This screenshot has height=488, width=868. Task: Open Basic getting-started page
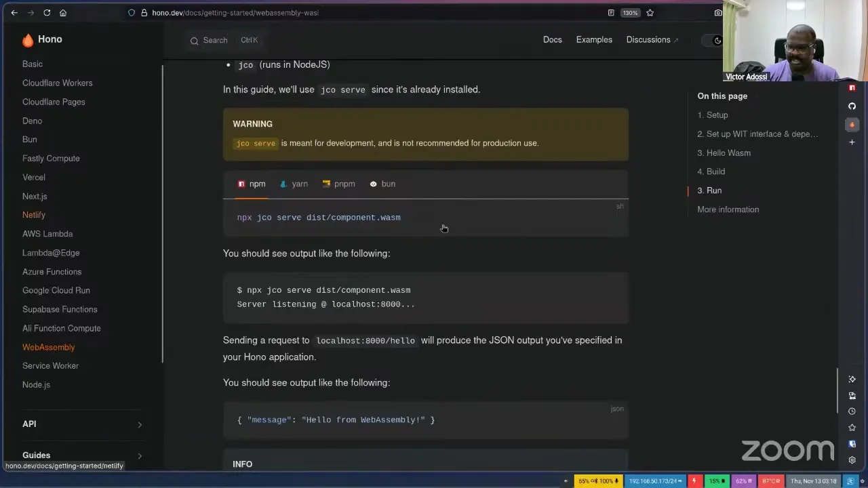tap(33, 64)
